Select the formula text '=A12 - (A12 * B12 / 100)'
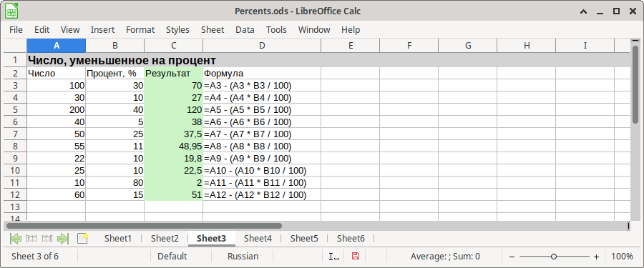Screen dimensions: 644x268 pyautogui.click(x=255, y=195)
